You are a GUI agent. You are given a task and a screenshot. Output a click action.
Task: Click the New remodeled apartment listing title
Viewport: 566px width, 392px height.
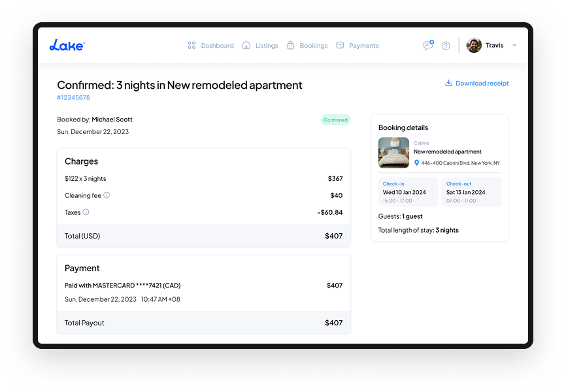point(447,152)
